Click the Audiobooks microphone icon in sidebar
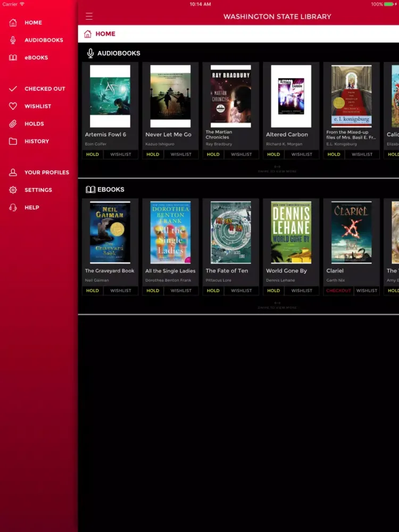 13,40
